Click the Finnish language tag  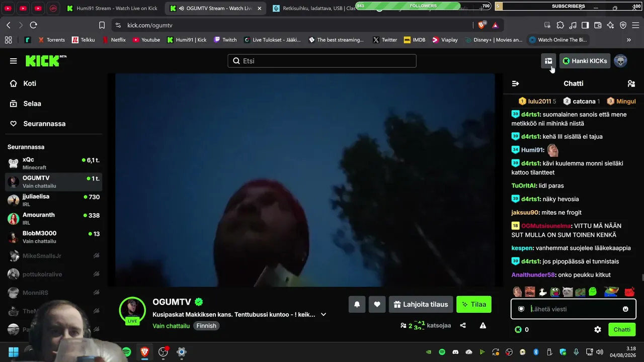click(x=206, y=326)
